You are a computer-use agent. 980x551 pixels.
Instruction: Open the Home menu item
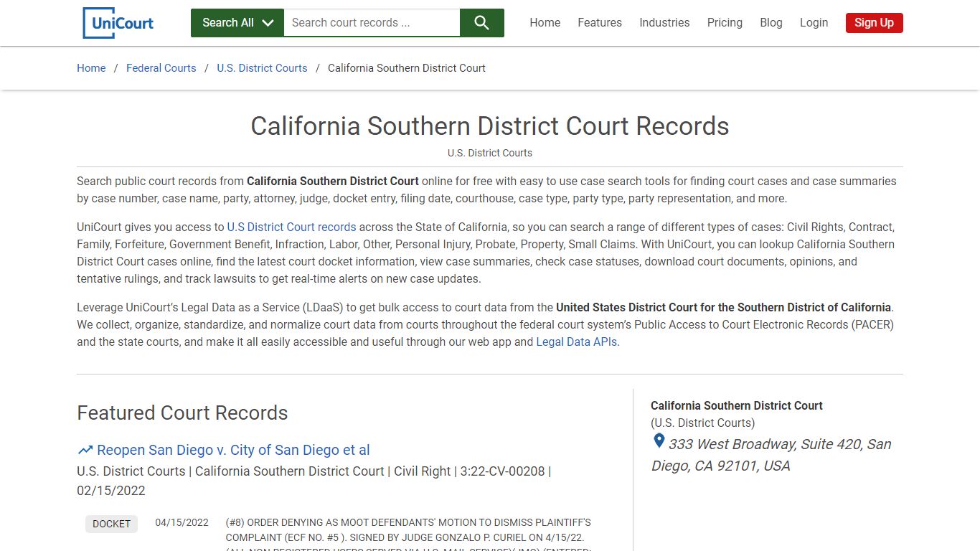[x=545, y=23]
